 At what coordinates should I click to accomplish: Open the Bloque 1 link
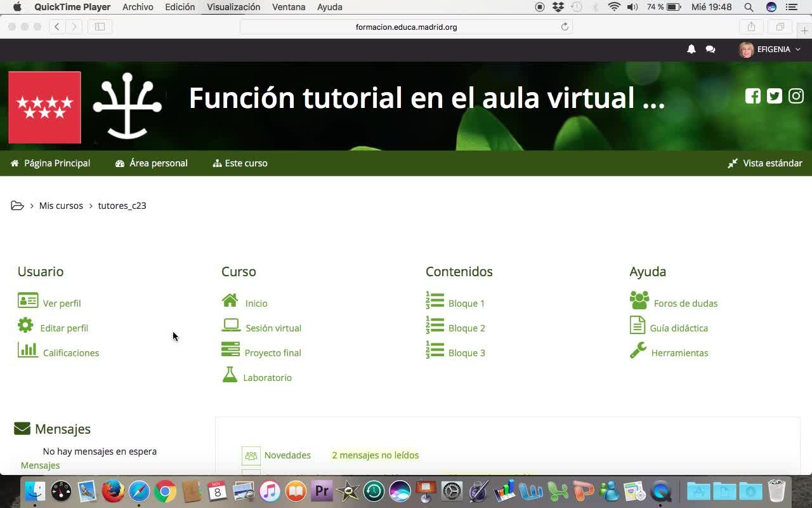[466, 304]
